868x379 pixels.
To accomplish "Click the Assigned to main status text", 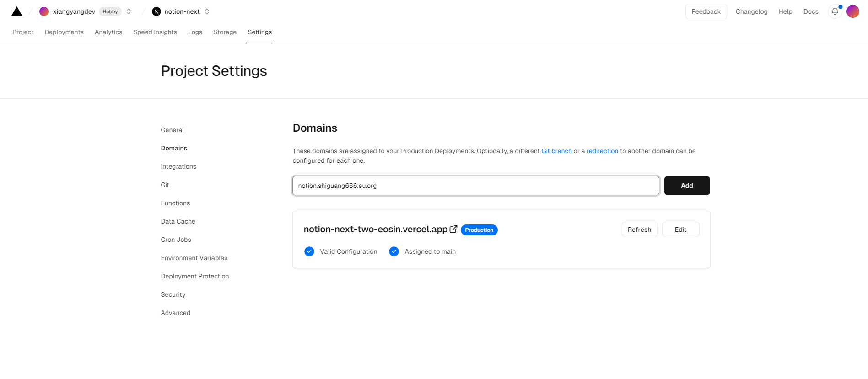I will [x=430, y=251].
